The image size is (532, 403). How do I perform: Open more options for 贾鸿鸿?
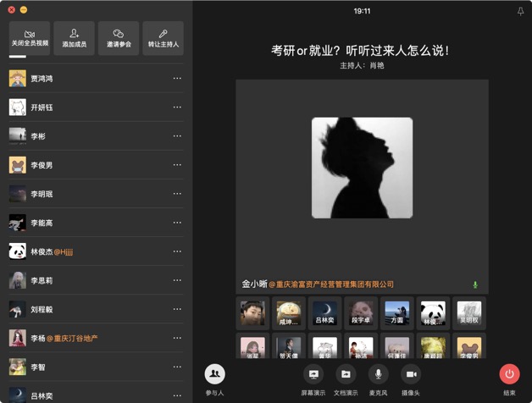click(x=177, y=79)
